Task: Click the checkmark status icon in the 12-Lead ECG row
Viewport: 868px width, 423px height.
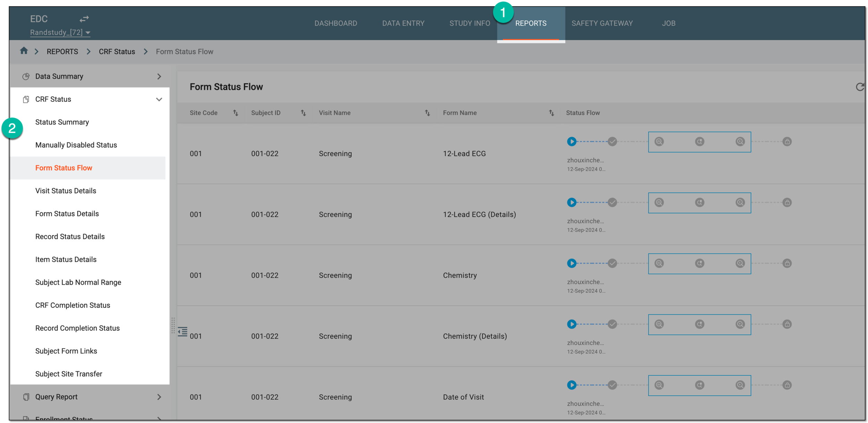Action: click(x=612, y=142)
